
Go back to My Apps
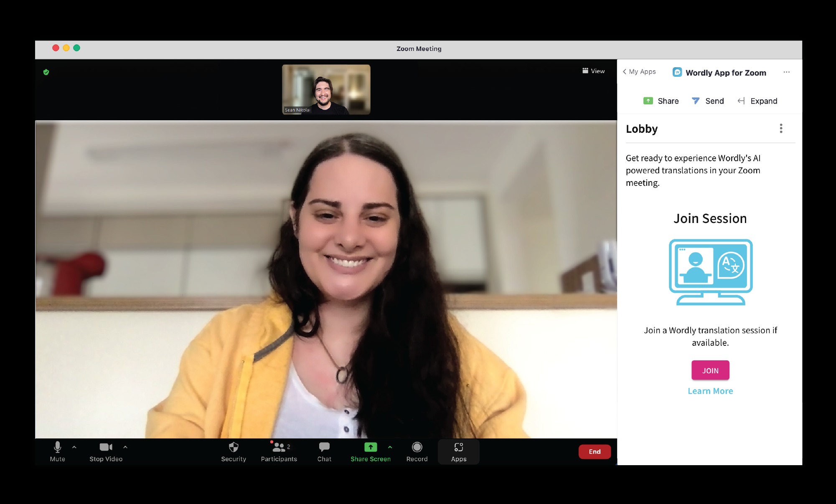639,72
